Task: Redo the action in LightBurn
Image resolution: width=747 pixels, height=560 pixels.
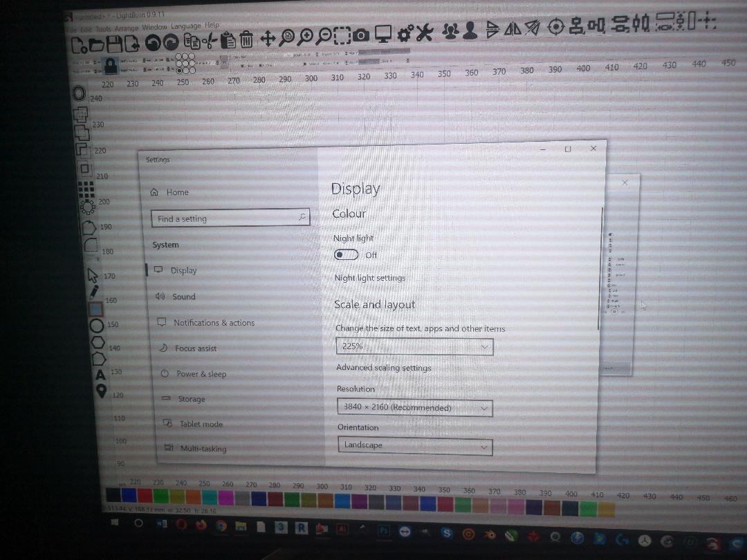Action: (171, 42)
